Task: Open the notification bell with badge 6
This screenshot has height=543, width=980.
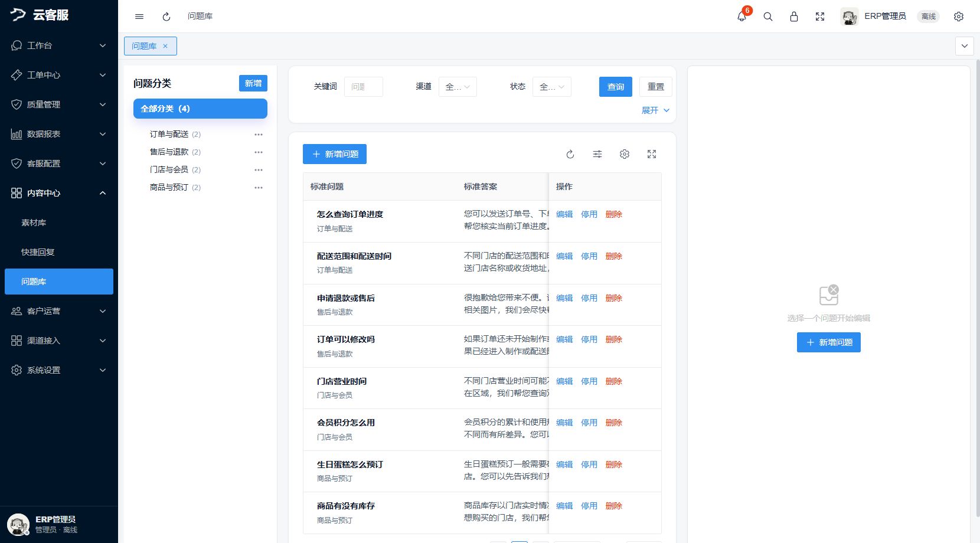Action: click(x=742, y=16)
